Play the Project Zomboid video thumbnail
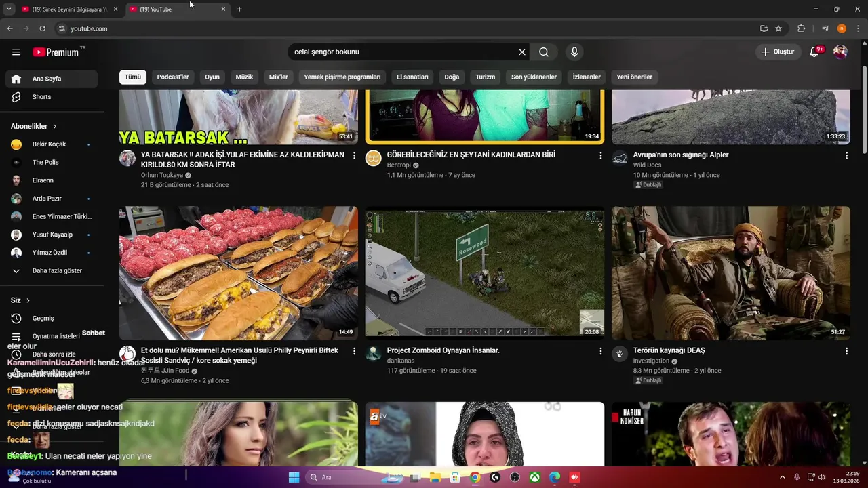The height and width of the screenshot is (488, 868). point(485,273)
